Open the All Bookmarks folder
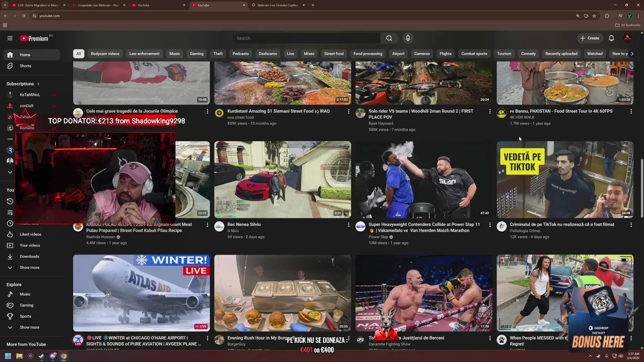This screenshot has height=362, width=644. point(628,25)
